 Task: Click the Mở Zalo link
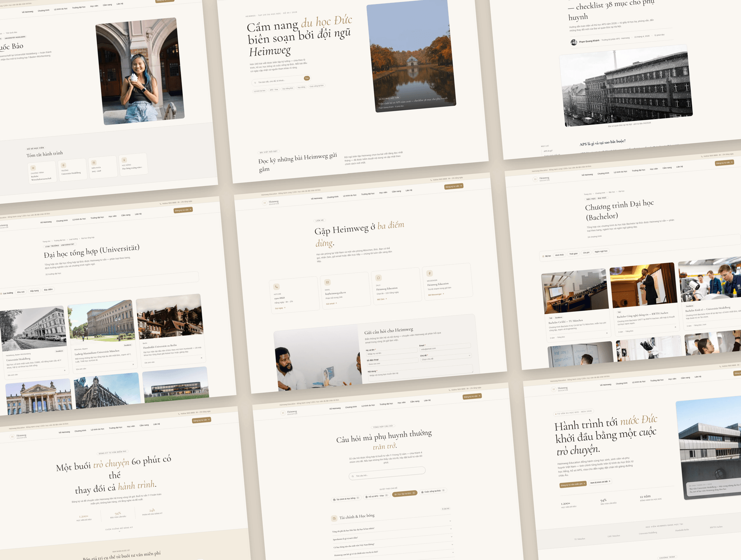coord(382,299)
